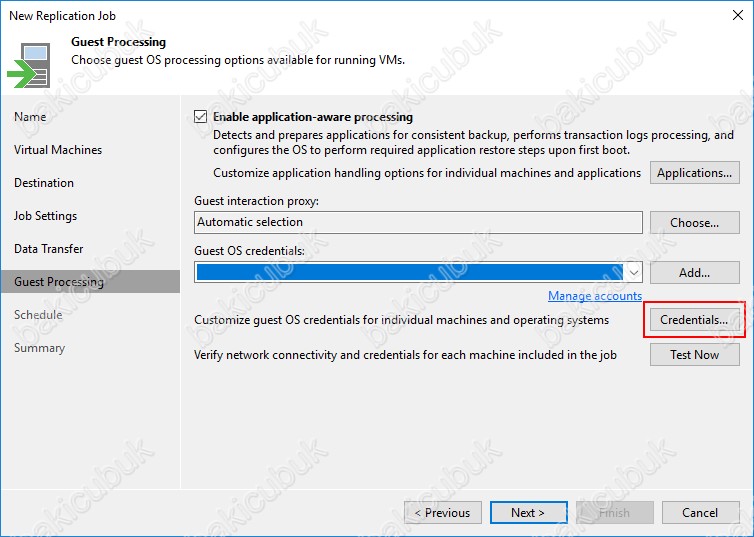Image resolution: width=754 pixels, height=537 pixels.
Task: Open the Credentials... dialog button
Action: coord(695,320)
